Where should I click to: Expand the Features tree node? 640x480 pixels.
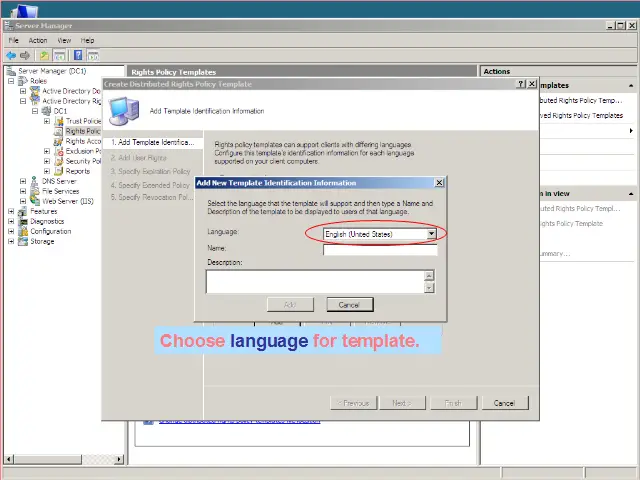(11, 211)
